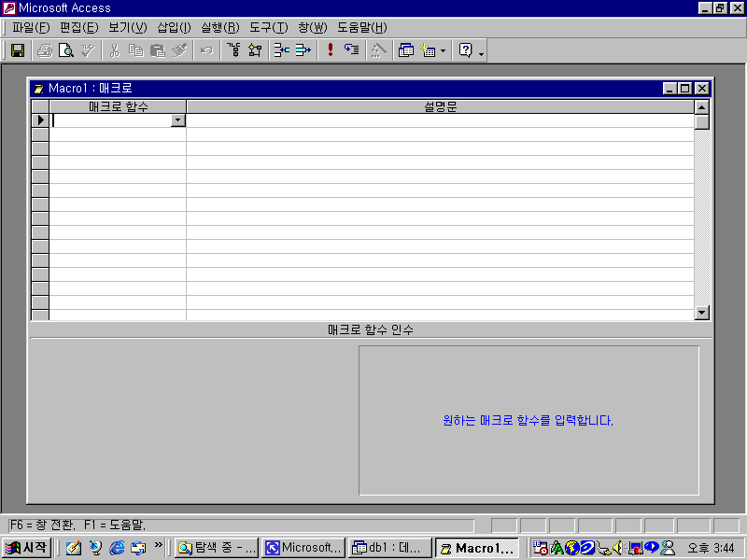Click the Office Assistant help icon

click(465, 50)
